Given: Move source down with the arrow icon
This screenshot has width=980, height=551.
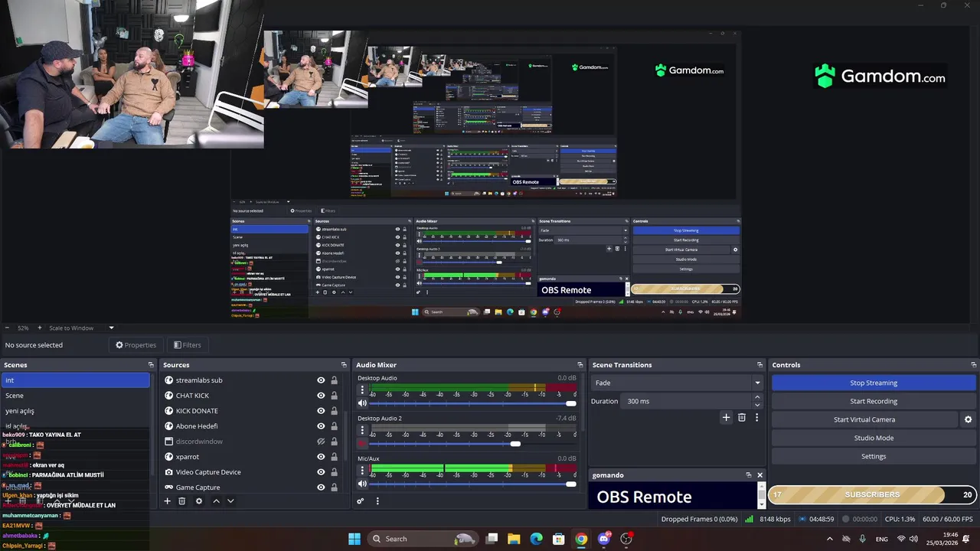Looking at the screenshot, I should [x=230, y=501].
